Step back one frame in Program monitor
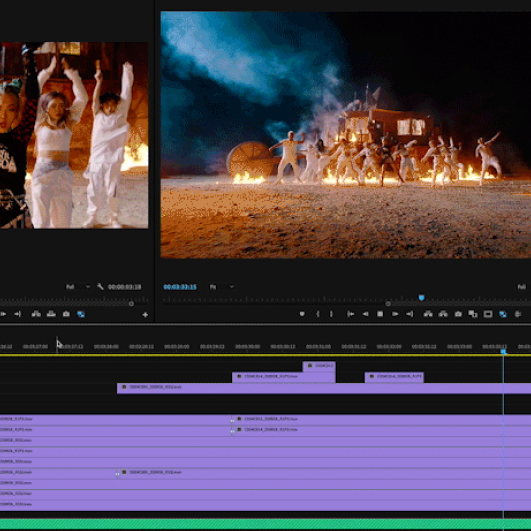 [365, 314]
